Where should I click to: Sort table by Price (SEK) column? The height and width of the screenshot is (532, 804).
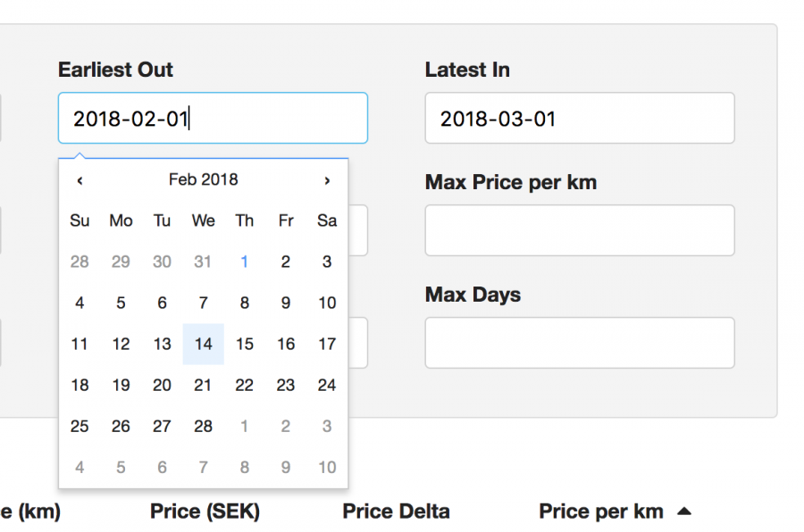(x=205, y=511)
